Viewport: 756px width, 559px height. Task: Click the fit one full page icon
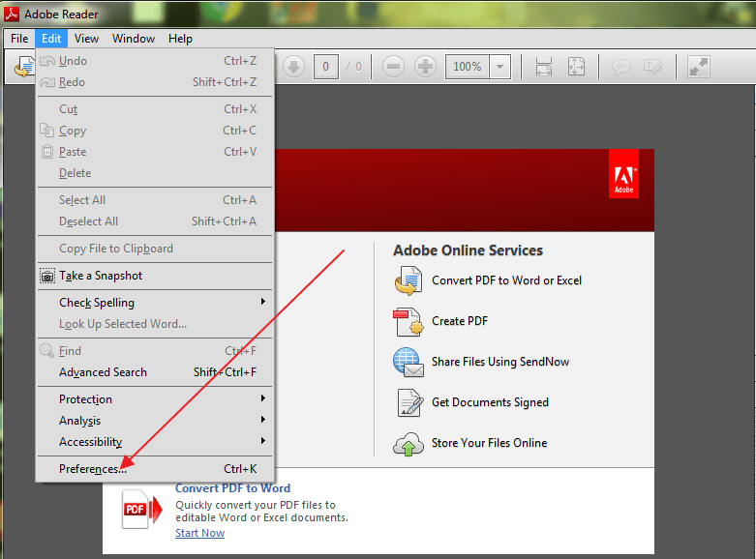[576, 67]
